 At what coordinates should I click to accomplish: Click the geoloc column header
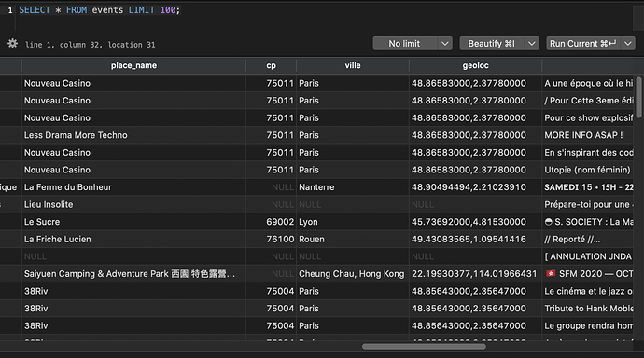[x=475, y=65]
